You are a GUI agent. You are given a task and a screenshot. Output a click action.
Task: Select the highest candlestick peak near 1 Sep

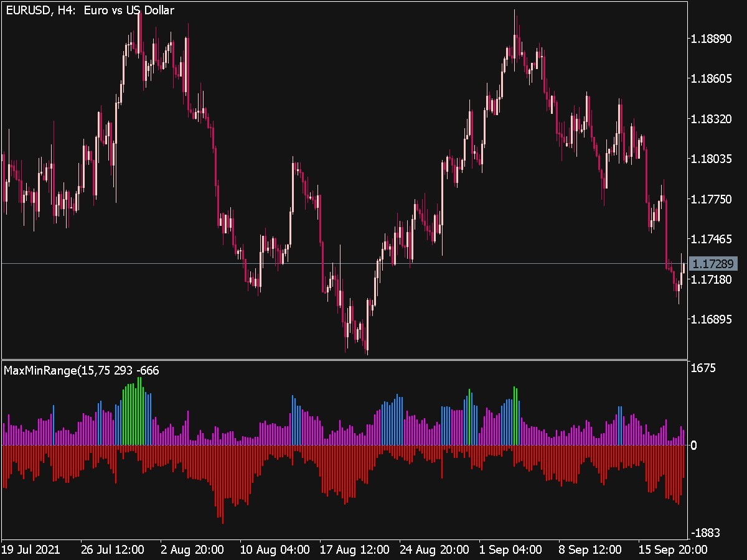pyautogui.click(x=515, y=16)
